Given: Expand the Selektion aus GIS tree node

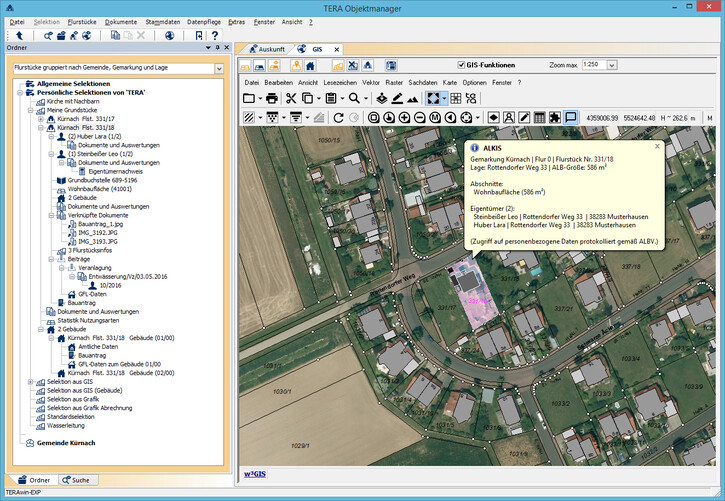Looking at the screenshot, I should pos(30,382).
